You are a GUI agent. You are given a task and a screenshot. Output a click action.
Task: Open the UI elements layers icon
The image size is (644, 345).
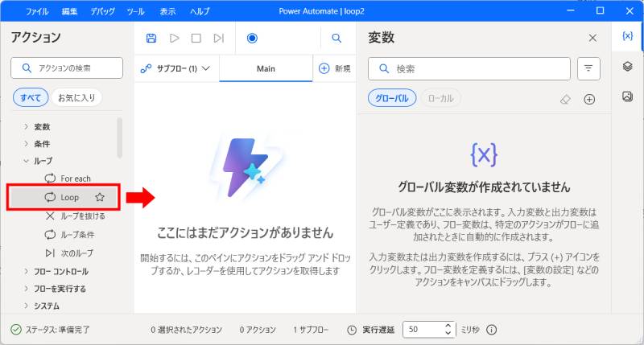tap(627, 67)
